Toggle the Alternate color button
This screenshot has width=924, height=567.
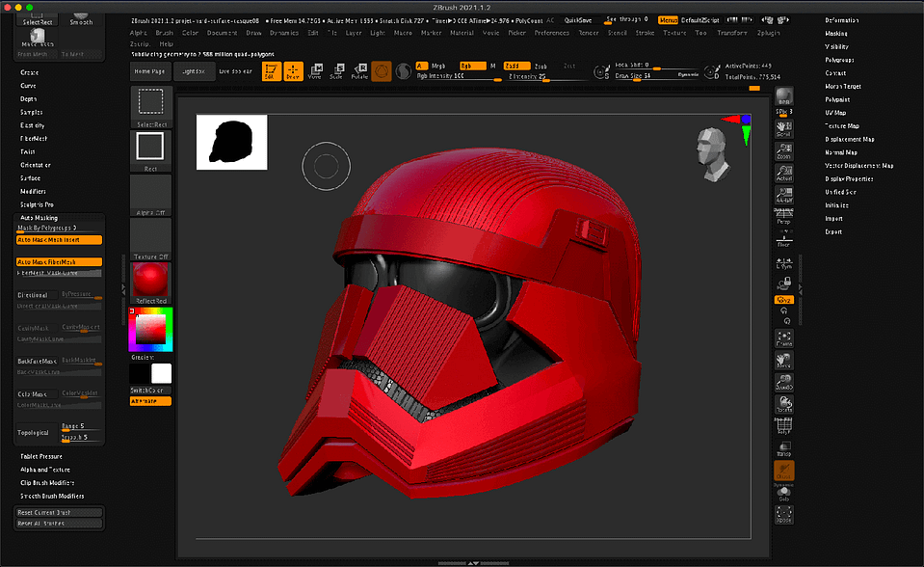pyautogui.click(x=150, y=401)
